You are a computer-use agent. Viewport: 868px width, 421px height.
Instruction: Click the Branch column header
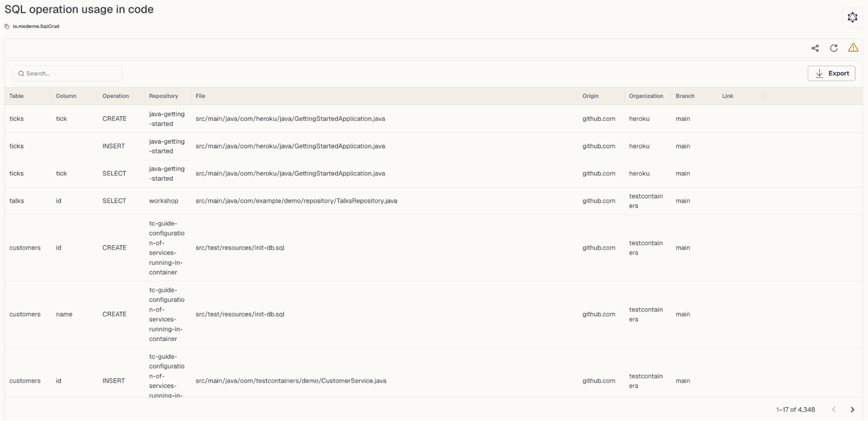[x=685, y=96]
